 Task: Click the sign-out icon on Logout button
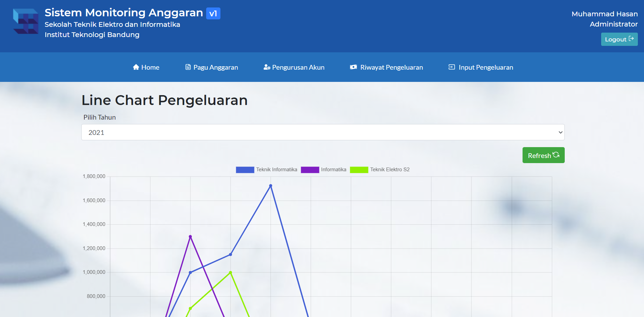[x=631, y=39]
